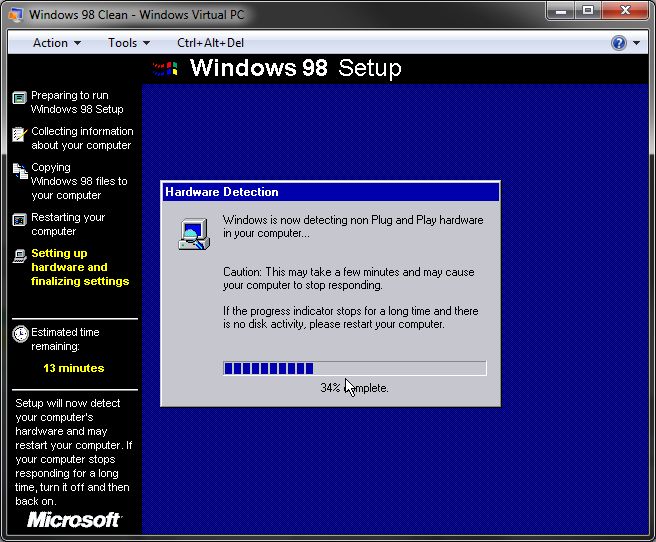This screenshot has width=656, height=542.
Task: Click the Microsoft logo text
Action: pyautogui.click(x=74, y=520)
